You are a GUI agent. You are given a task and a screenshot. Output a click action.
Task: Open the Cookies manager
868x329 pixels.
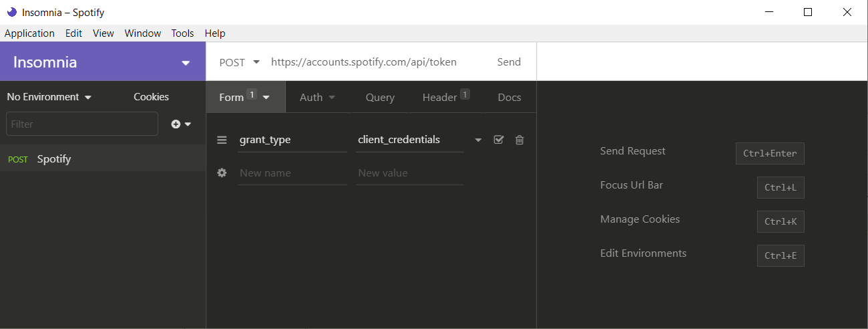pos(151,97)
